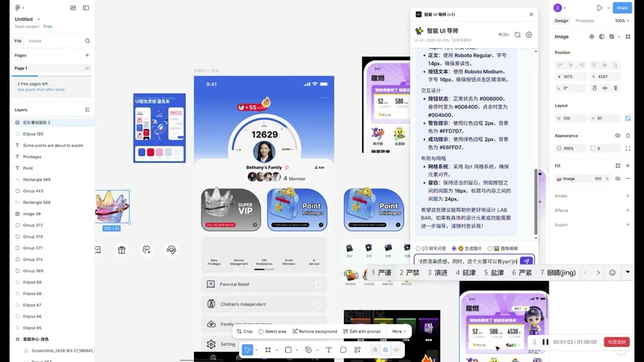The width and height of the screenshot is (644, 362).
Task: Open the Figma main menu
Action: [20, 8]
